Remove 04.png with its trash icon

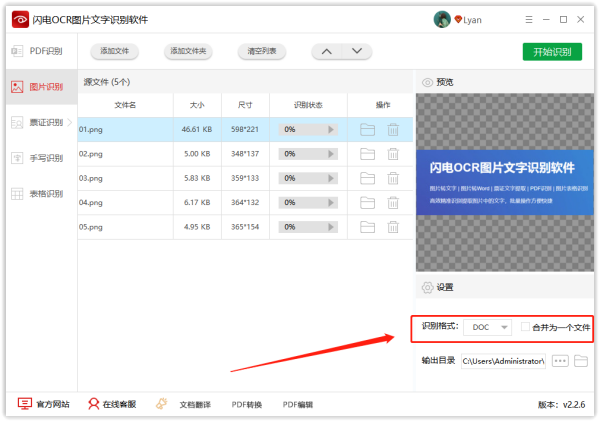click(393, 202)
